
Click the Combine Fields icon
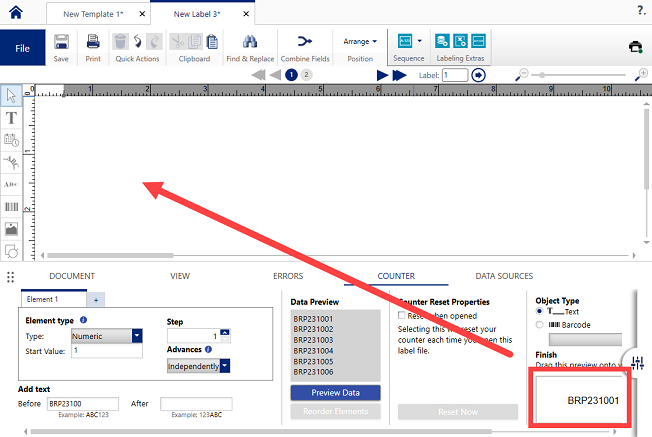pyautogui.click(x=305, y=42)
